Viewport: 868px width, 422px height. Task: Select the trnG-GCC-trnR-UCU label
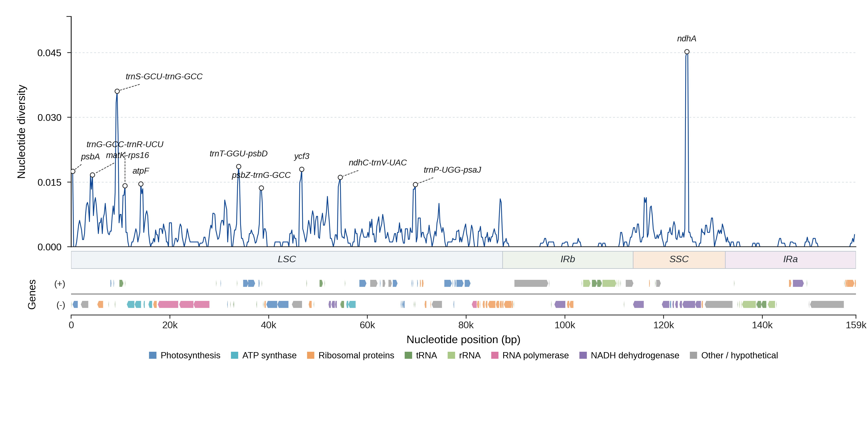(x=125, y=144)
